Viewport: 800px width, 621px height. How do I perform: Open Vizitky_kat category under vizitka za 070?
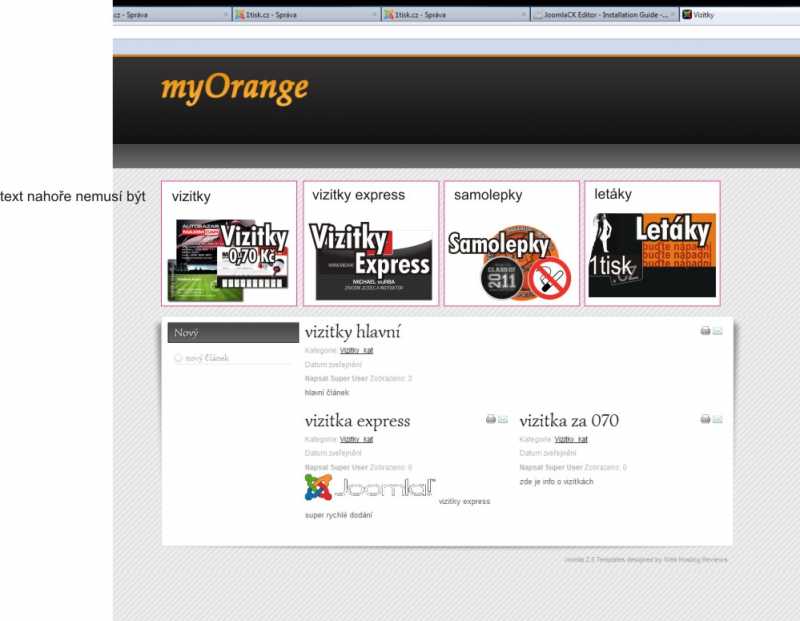[x=571, y=439]
